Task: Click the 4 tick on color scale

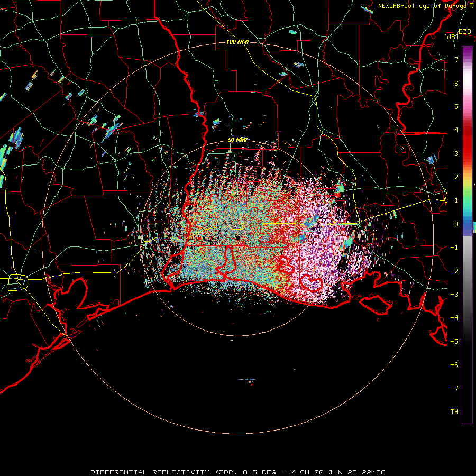Action: point(456,130)
